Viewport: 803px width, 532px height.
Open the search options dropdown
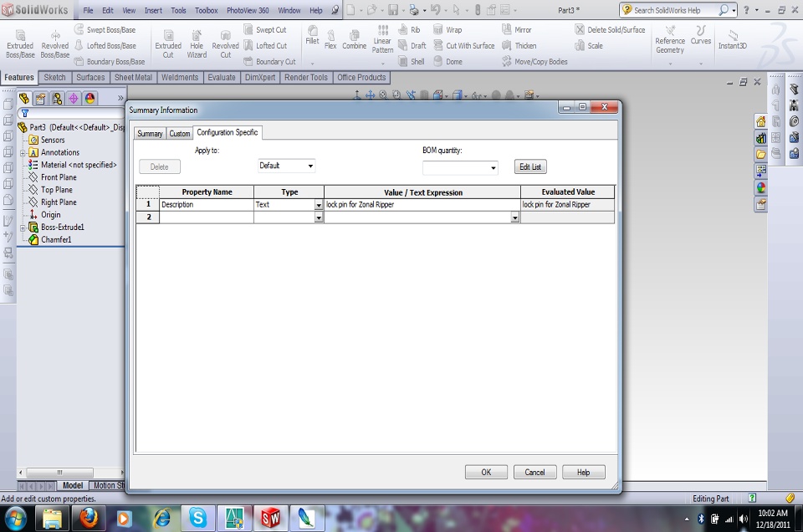[734, 10]
